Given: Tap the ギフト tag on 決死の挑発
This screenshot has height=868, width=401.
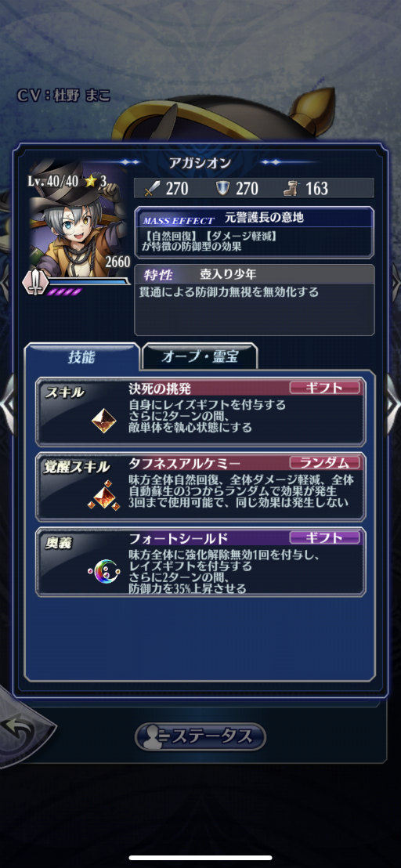Looking at the screenshot, I should pos(325,388).
